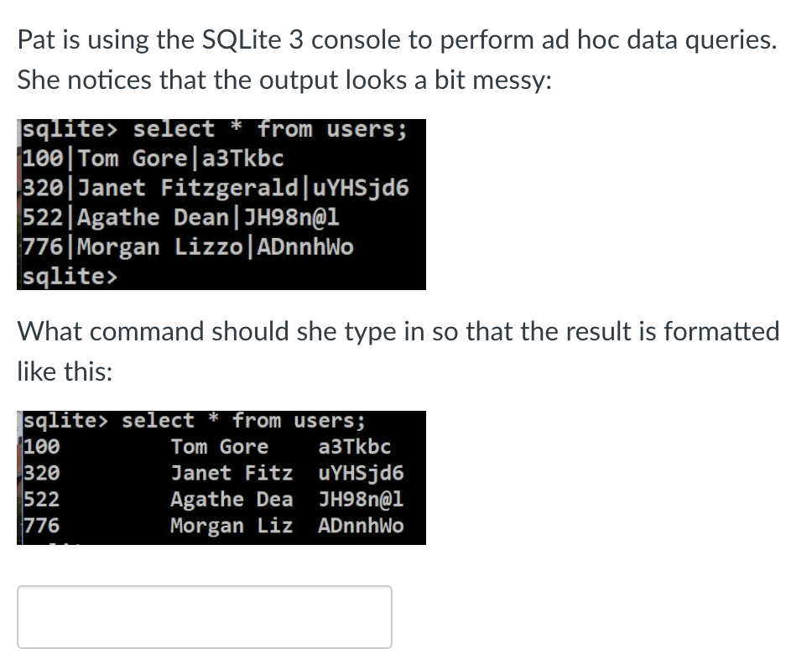
Task: Click the empty answer text box
Action: pos(205,616)
